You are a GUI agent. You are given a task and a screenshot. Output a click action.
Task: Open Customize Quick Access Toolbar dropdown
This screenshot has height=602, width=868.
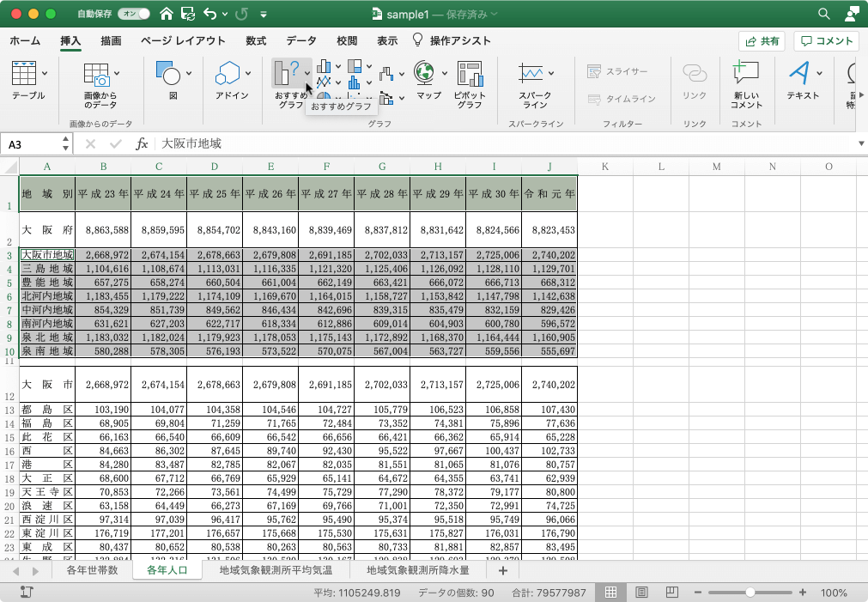pyautogui.click(x=264, y=15)
